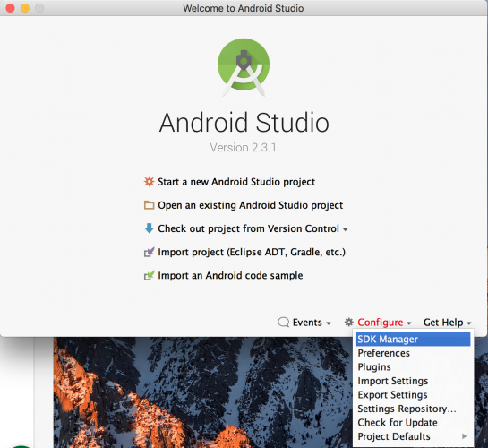The width and height of the screenshot is (488, 448).
Task: Click the folder icon for existing project
Action: (x=149, y=205)
